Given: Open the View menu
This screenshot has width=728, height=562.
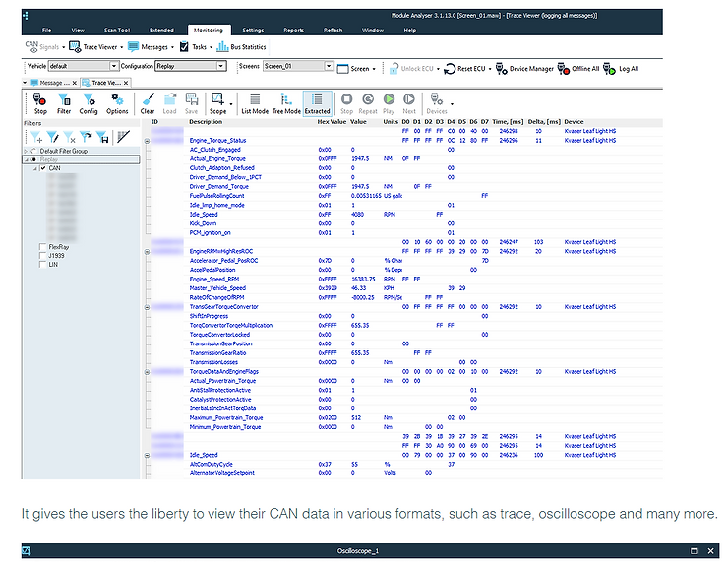Looking at the screenshot, I should [78, 31].
